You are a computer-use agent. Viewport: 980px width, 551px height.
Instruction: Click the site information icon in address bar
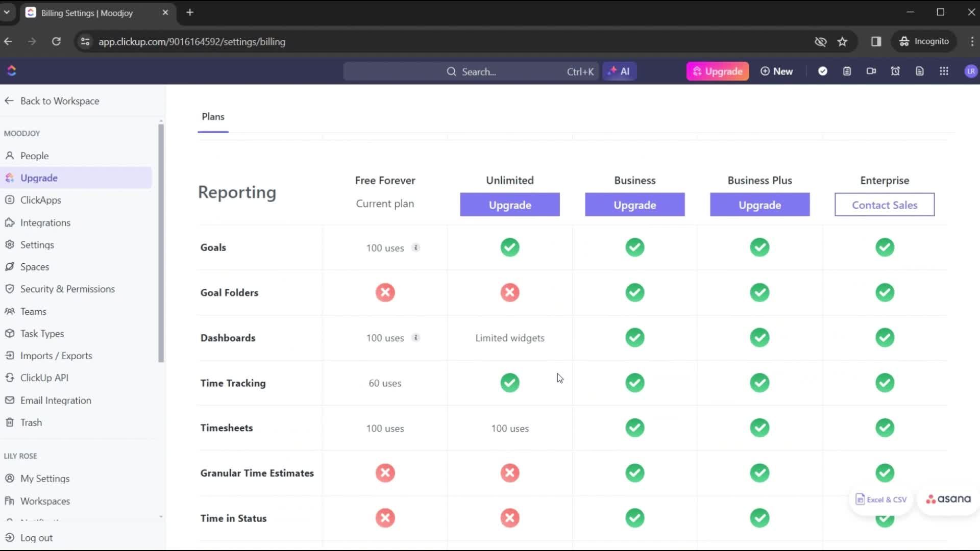85,42
